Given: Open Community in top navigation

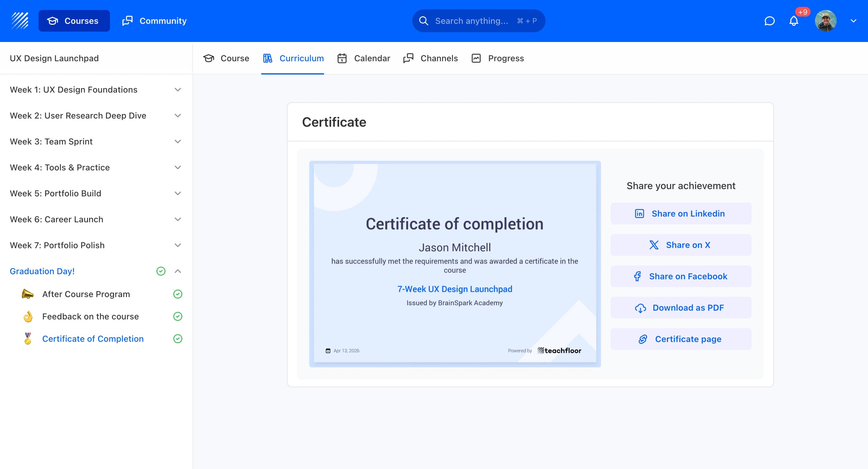Looking at the screenshot, I should pyautogui.click(x=154, y=21).
